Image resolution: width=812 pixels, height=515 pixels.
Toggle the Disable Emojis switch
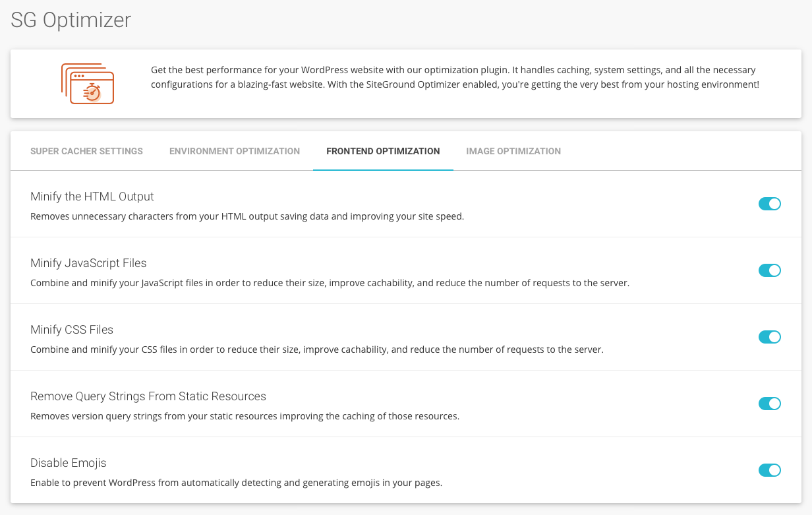click(769, 470)
